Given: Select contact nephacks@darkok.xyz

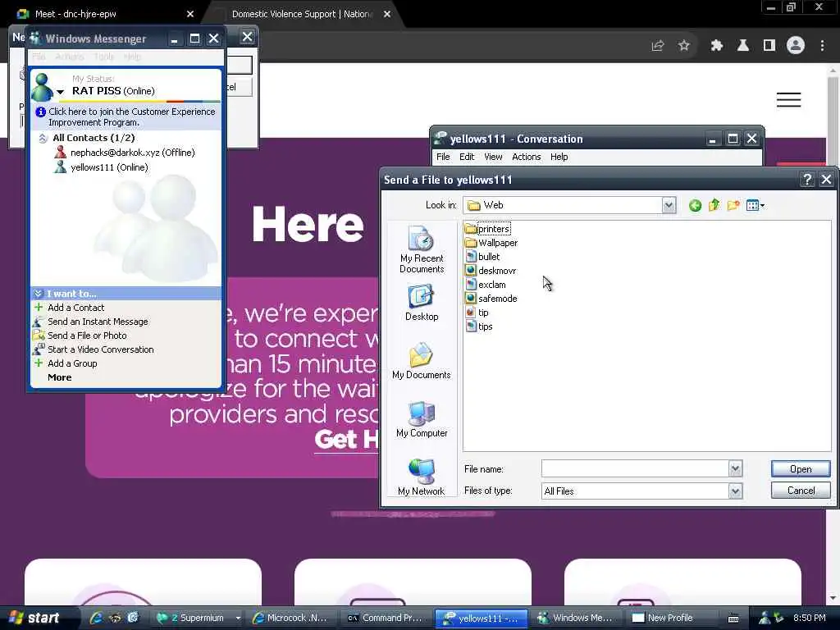Looking at the screenshot, I should pos(125,153).
